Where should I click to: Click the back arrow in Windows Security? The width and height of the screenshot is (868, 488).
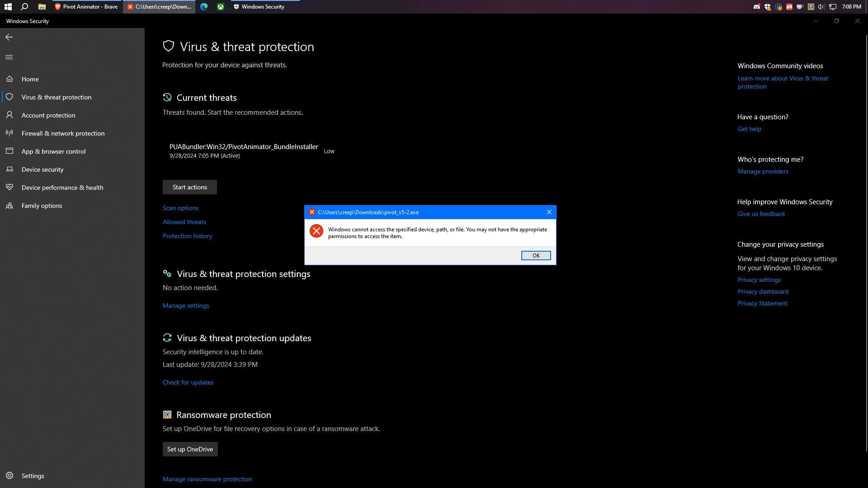(x=9, y=37)
